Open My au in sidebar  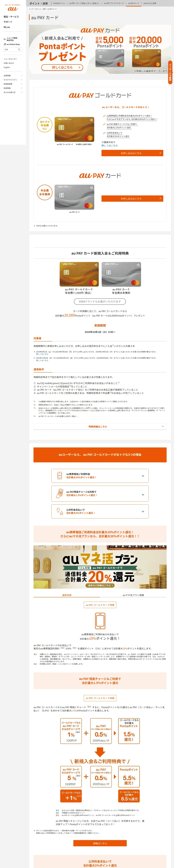(7, 27)
